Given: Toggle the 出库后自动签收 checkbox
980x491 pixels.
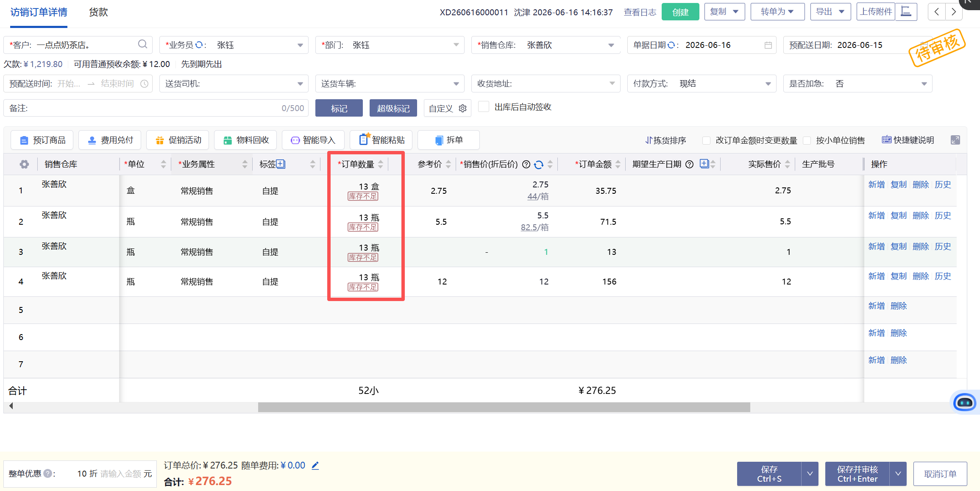Looking at the screenshot, I should [484, 106].
